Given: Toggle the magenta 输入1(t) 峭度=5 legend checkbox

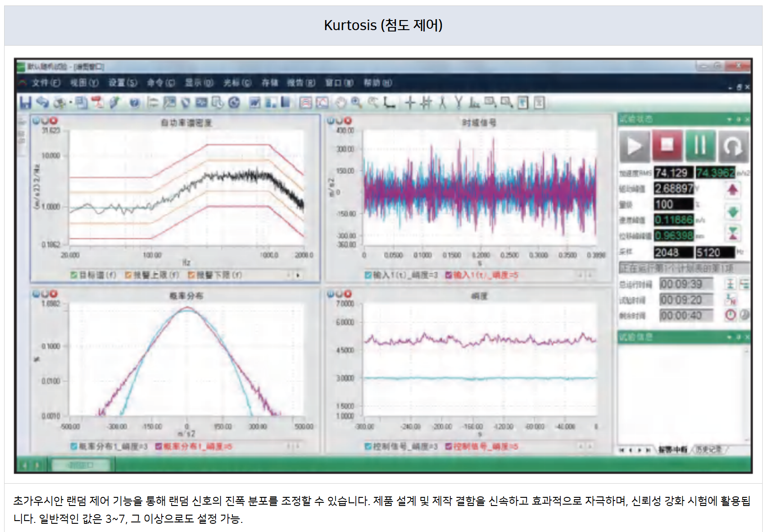Looking at the screenshot, I should (448, 275).
